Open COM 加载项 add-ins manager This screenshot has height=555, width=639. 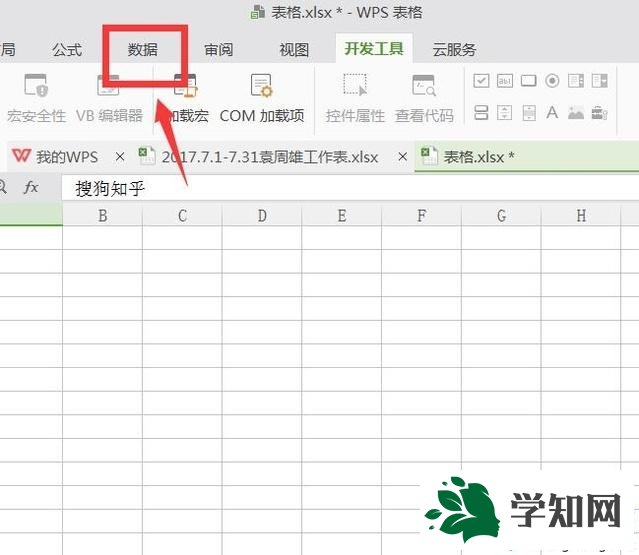coord(262,98)
